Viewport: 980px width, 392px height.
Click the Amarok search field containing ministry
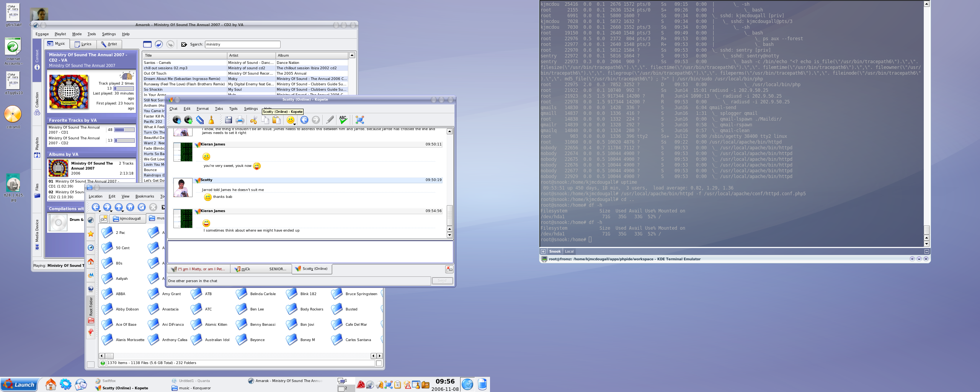point(243,44)
